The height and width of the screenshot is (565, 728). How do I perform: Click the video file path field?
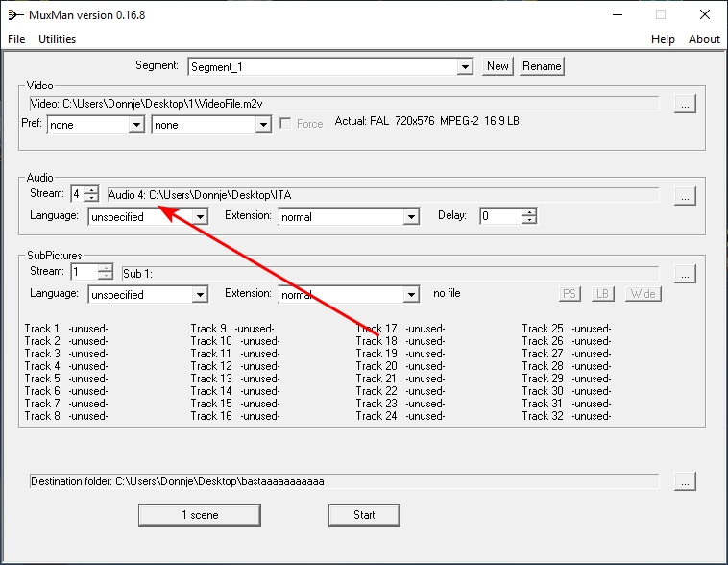(344, 104)
